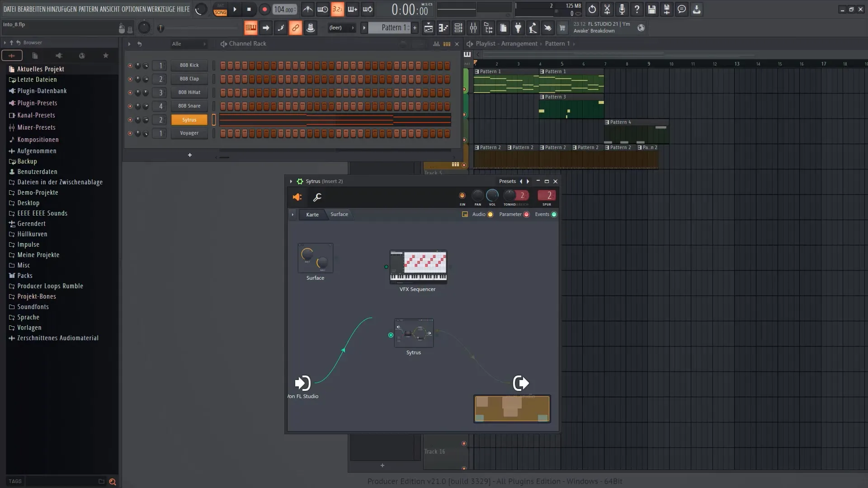The image size is (868, 488).
Task: Select previous Sytrus preset arrow
Action: coord(521,181)
